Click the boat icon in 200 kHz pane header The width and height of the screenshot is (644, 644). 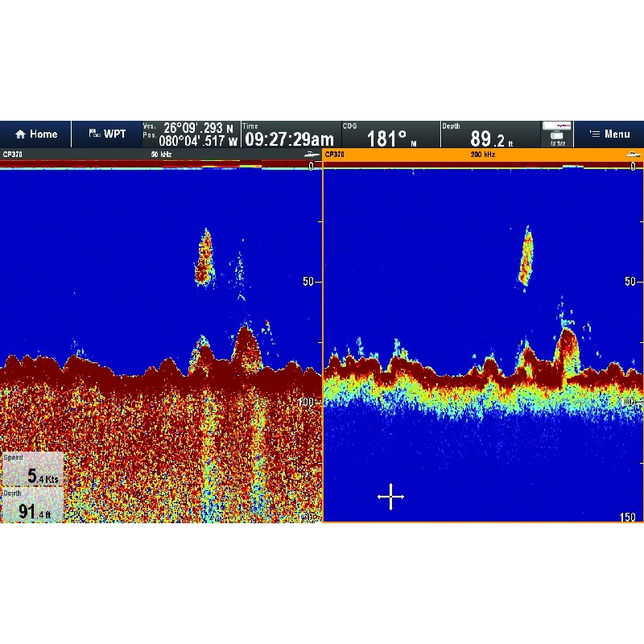(632, 154)
